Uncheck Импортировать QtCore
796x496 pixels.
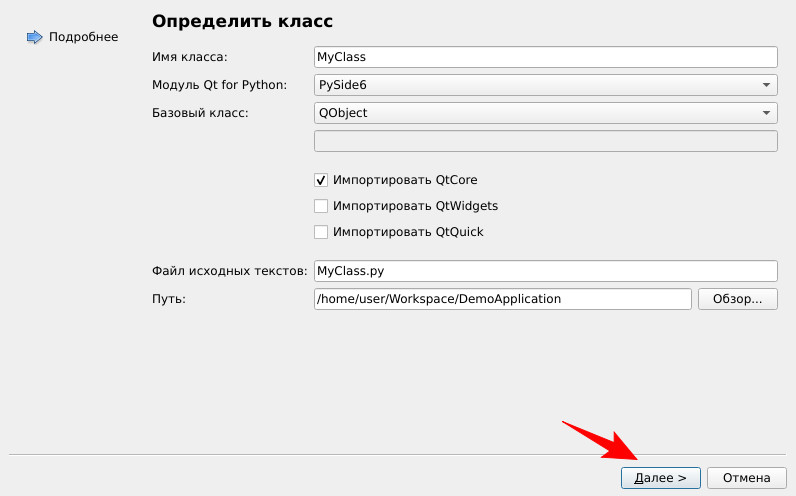(321, 180)
